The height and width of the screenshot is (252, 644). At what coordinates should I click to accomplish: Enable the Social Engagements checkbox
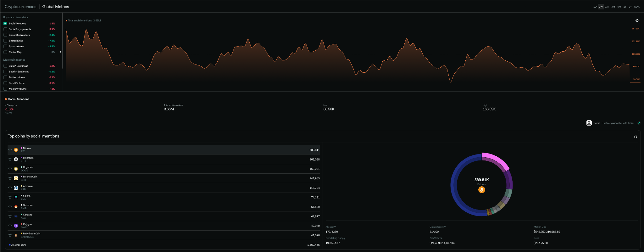point(5,29)
